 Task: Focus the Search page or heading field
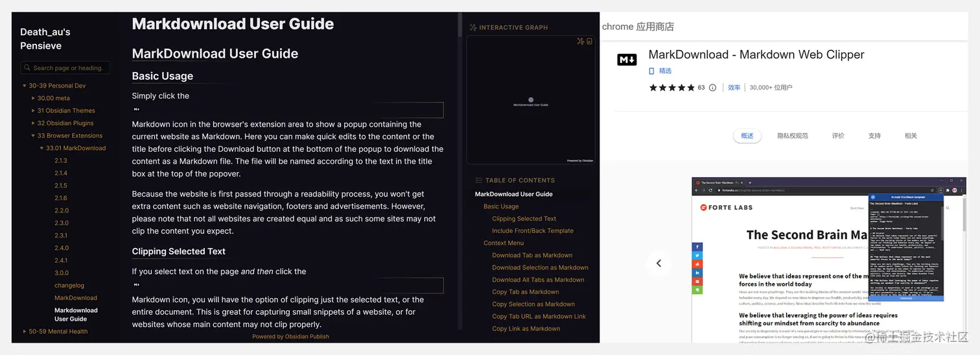pyautogui.click(x=65, y=67)
